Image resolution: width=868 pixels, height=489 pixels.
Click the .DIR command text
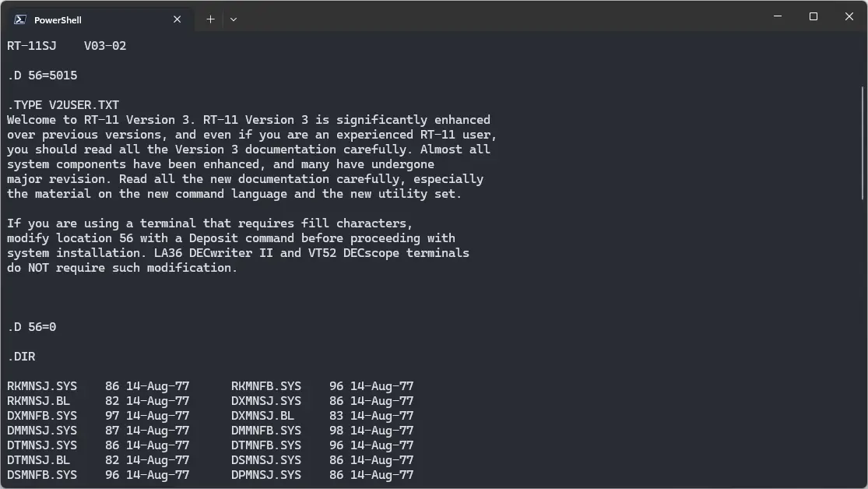coord(21,357)
